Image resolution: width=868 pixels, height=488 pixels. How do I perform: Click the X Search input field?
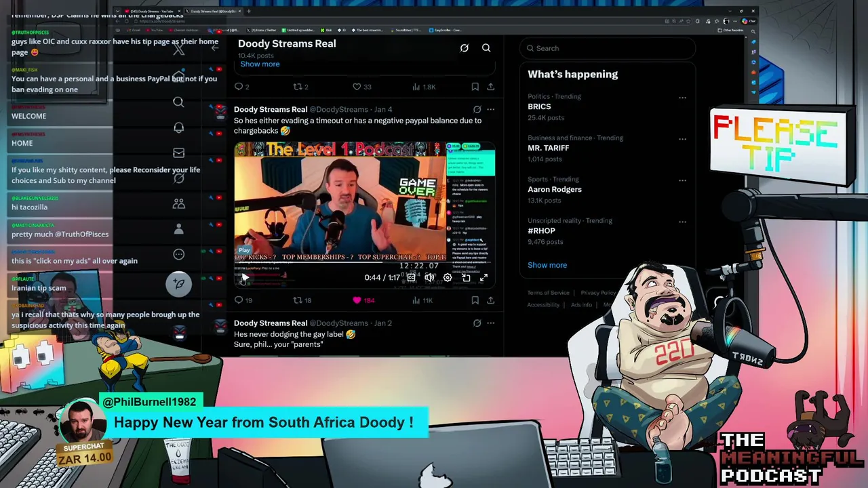click(x=608, y=48)
